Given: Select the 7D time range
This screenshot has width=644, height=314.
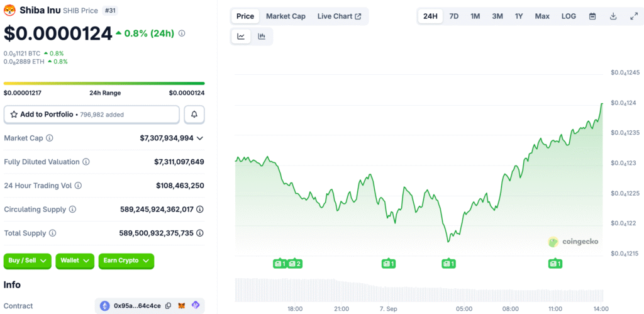Looking at the screenshot, I should pyautogui.click(x=454, y=16).
